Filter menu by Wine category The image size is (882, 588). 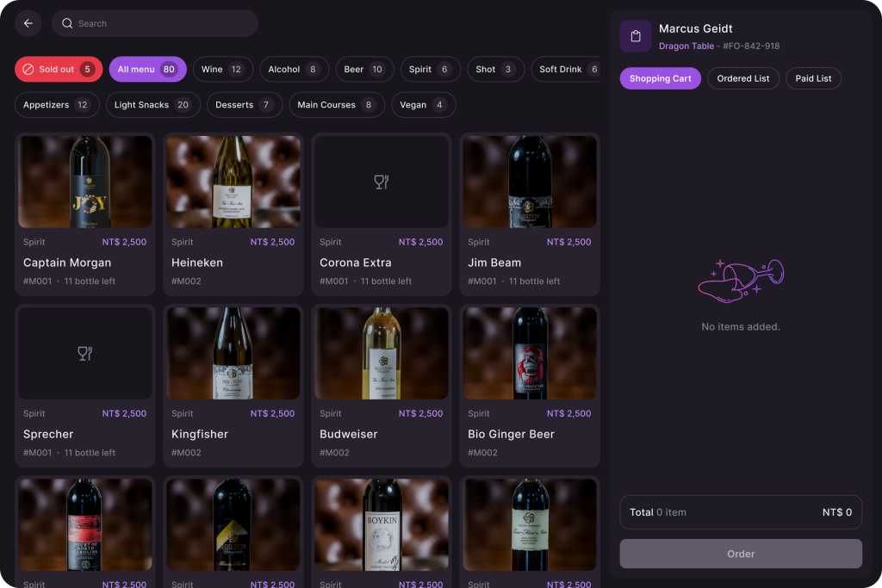(x=222, y=69)
